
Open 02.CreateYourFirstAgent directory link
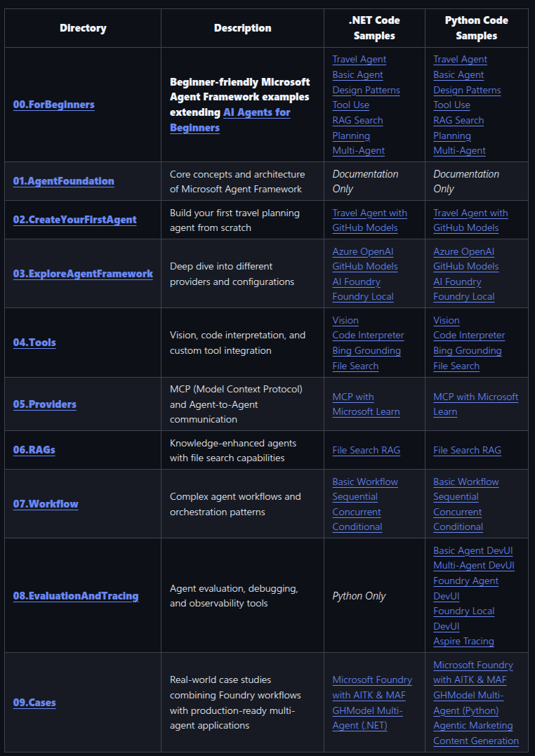click(x=75, y=220)
